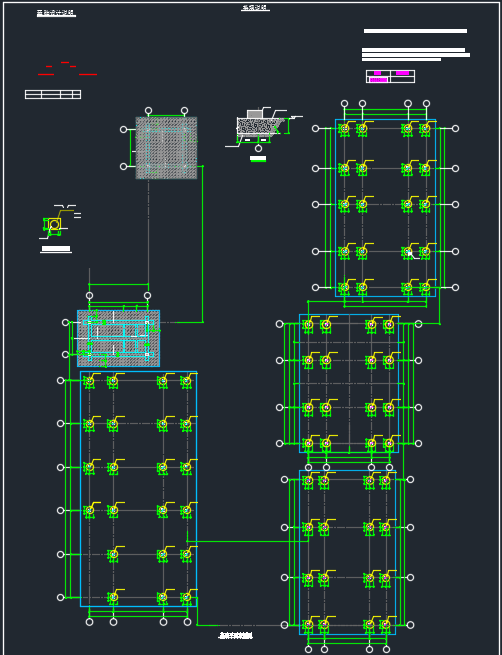This screenshot has width=502, height=655.
Task: Click the small white table below red lines
Action: pos(53,94)
